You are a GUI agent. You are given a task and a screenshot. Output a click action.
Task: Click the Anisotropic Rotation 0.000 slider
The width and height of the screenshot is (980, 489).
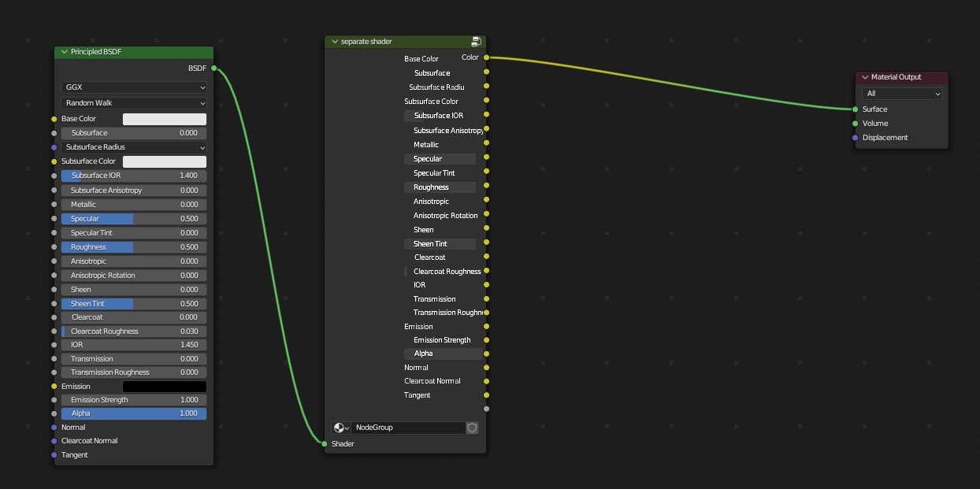click(134, 276)
